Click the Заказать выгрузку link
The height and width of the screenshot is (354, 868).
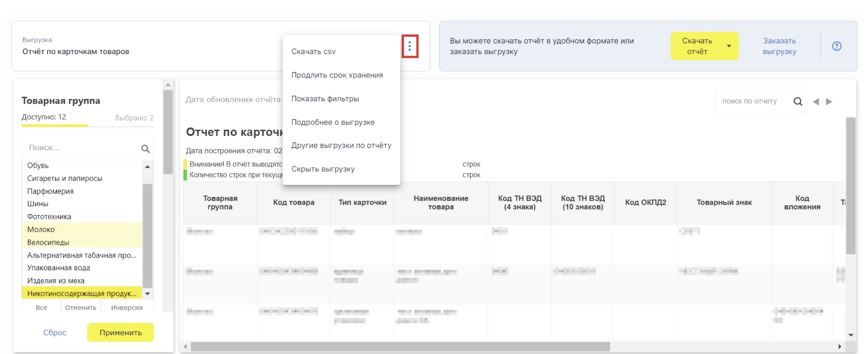point(779,46)
